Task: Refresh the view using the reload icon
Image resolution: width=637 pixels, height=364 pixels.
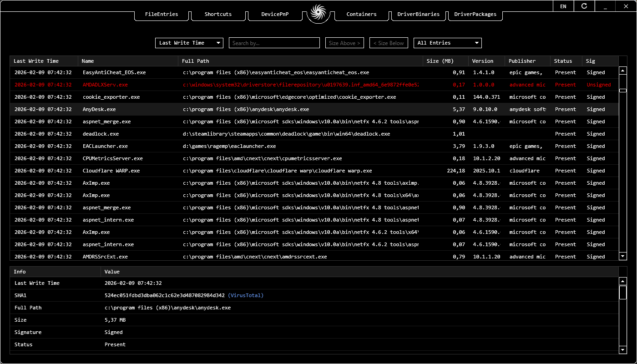Action: coord(584,6)
